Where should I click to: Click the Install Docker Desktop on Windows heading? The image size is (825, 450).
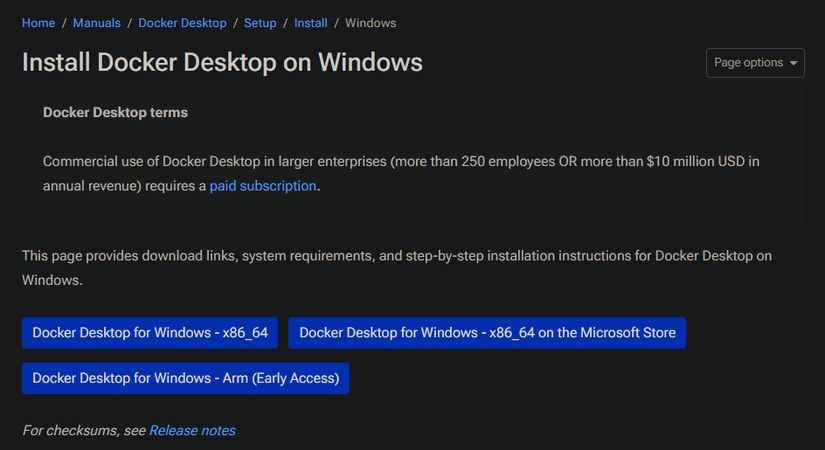(222, 63)
